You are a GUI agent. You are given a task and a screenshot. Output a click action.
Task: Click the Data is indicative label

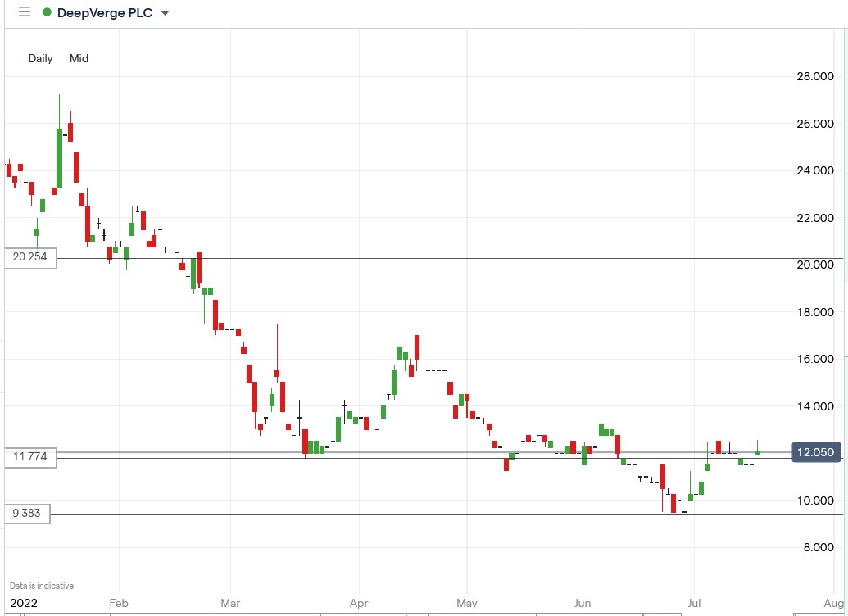(x=43, y=586)
